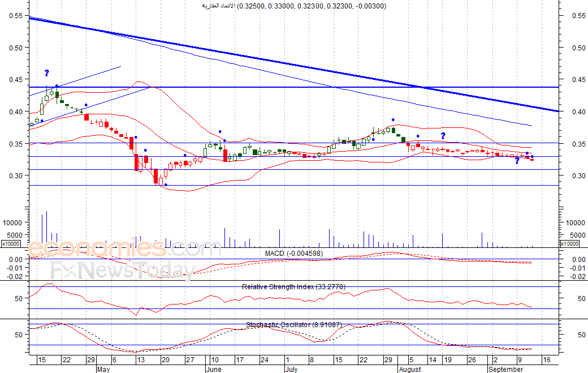Click the date label 26 in August
Image resolution: width=588 pixels, height=373 pixels.
[472, 360]
